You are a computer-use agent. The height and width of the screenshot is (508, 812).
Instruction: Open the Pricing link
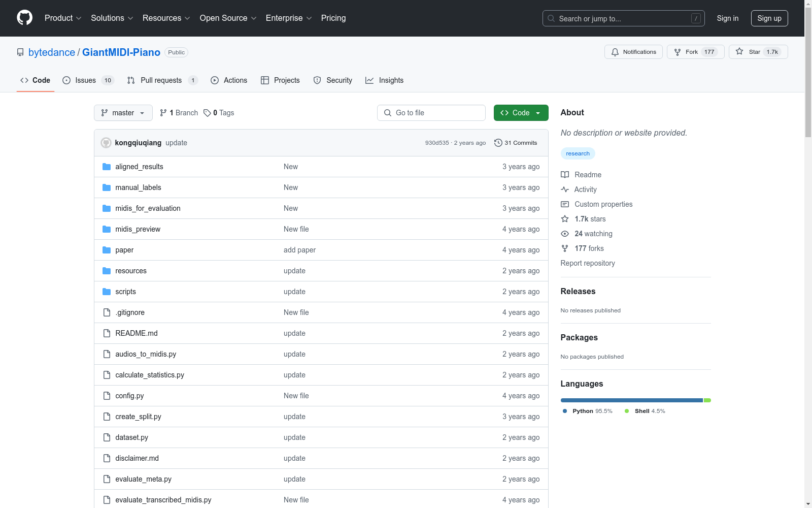pos(333,18)
